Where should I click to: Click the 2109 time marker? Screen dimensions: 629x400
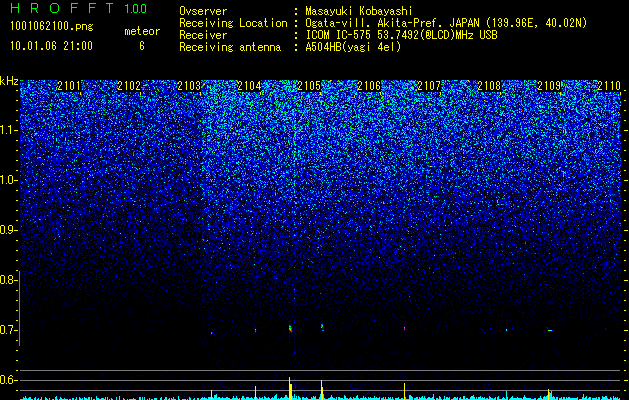[549, 86]
